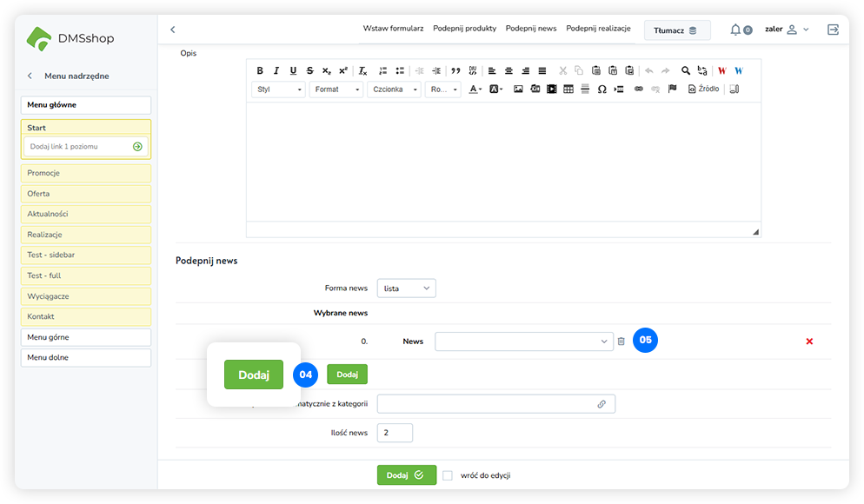Apply italic formatting in the editor
Image resolution: width=864 pixels, height=504 pixels.
(276, 71)
